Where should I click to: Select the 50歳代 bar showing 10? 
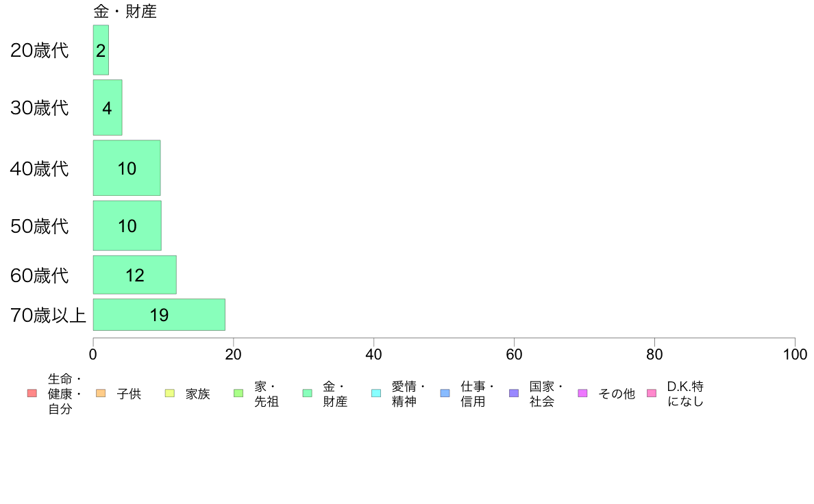pos(127,225)
